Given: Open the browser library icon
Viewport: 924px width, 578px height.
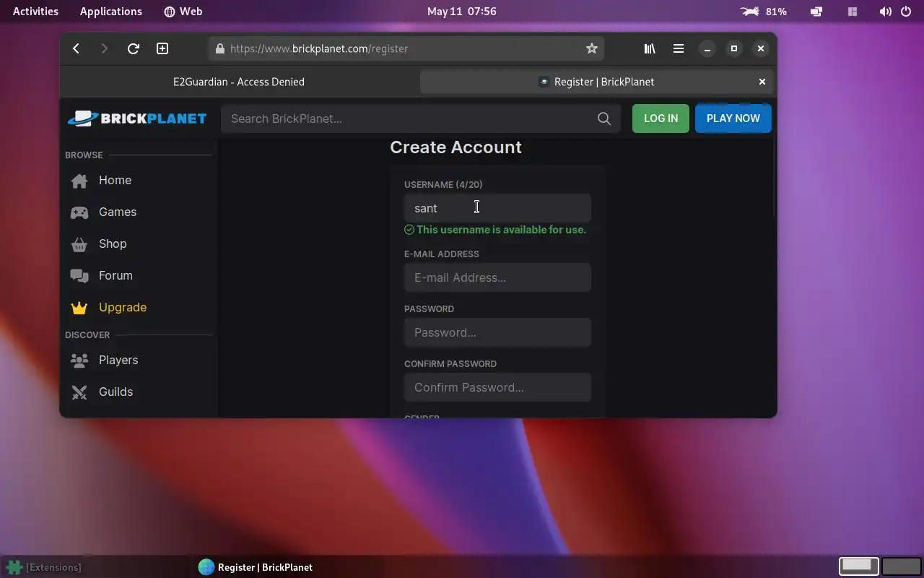Looking at the screenshot, I should (650, 48).
